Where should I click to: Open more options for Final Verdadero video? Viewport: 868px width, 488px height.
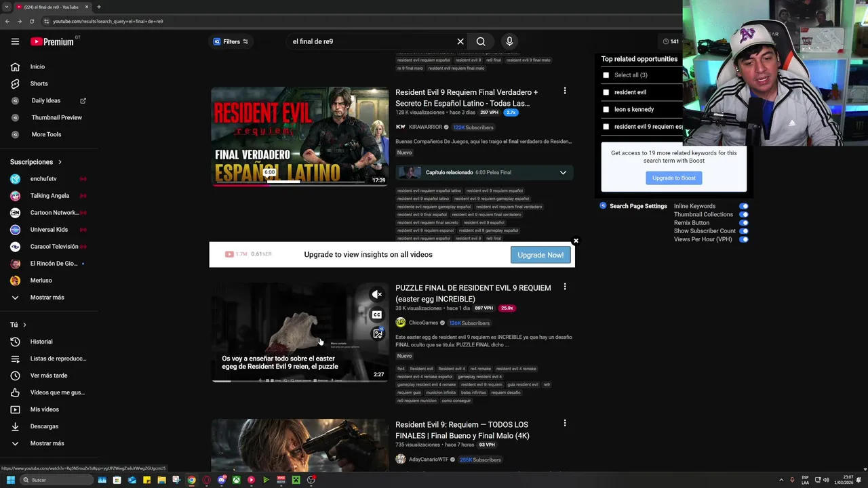(564, 91)
